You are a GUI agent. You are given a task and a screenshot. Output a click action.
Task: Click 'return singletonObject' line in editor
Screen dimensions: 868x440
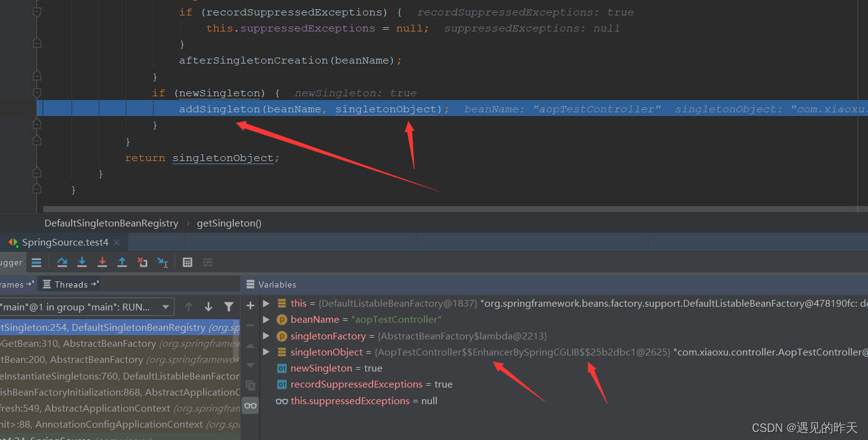202,158
